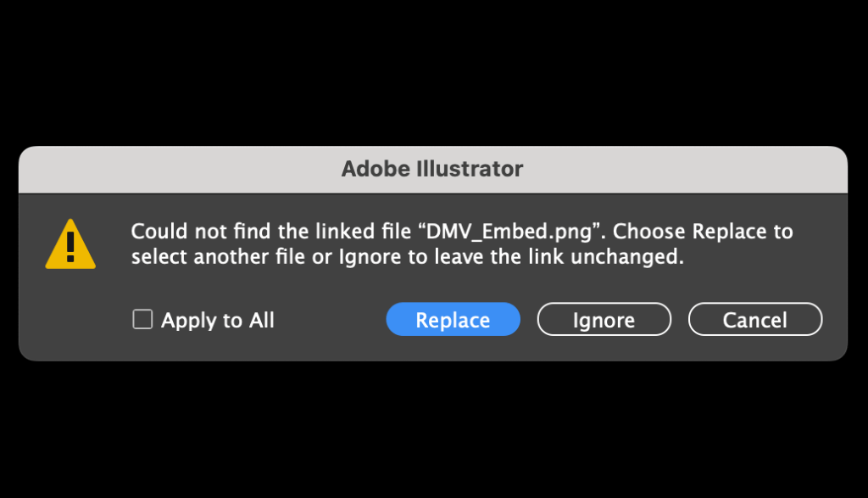The height and width of the screenshot is (498, 868).
Task: Choose Ignore to leave link unchanged
Action: point(604,320)
